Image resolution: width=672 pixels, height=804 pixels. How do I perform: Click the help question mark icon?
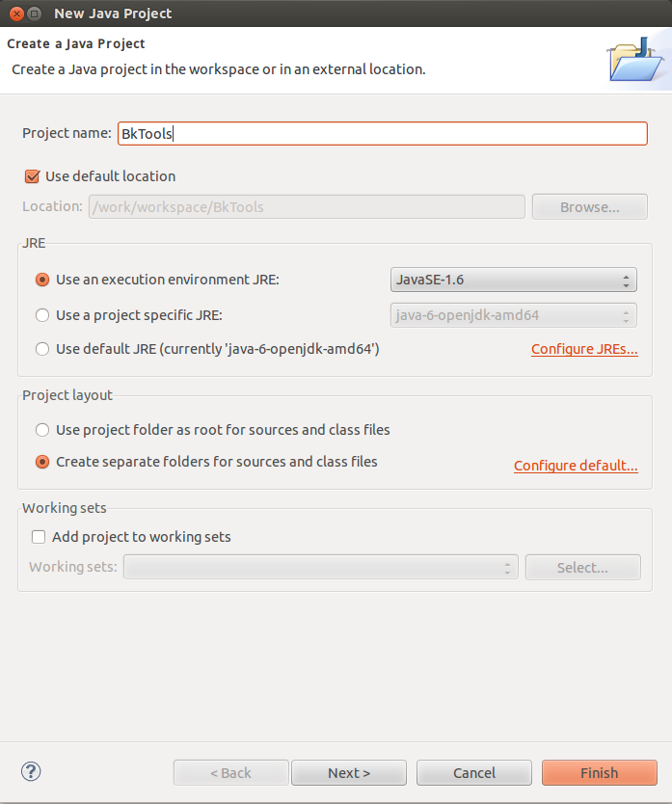click(32, 771)
